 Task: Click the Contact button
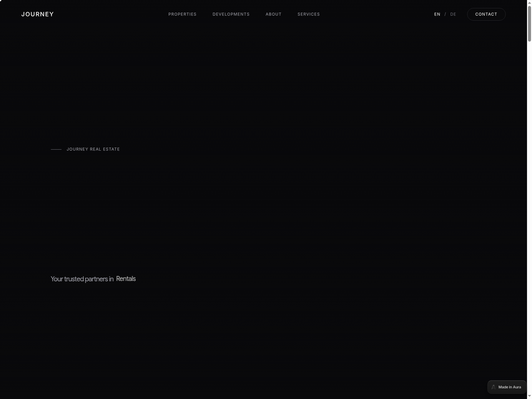486,14
